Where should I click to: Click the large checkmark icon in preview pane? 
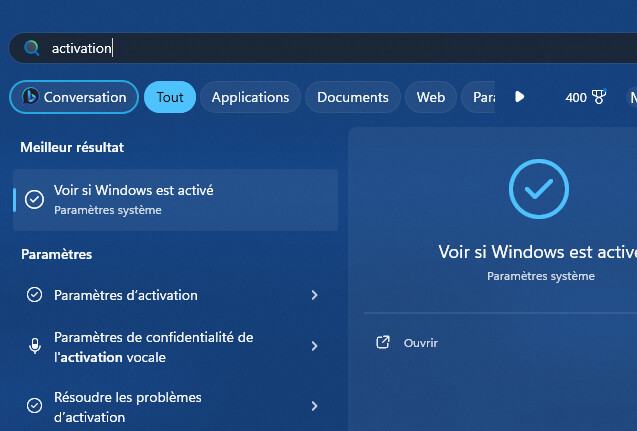click(x=538, y=188)
